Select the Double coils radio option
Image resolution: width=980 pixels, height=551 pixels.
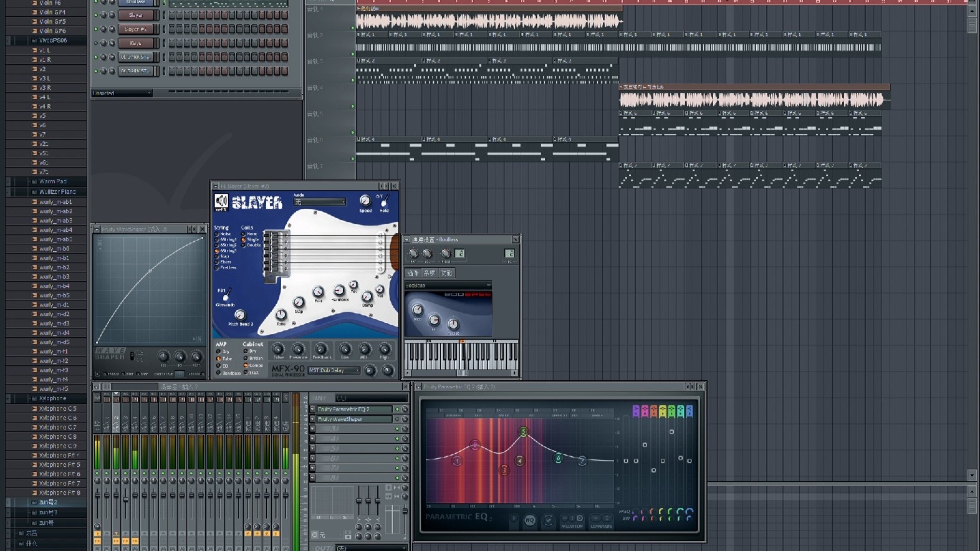click(x=244, y=245)
